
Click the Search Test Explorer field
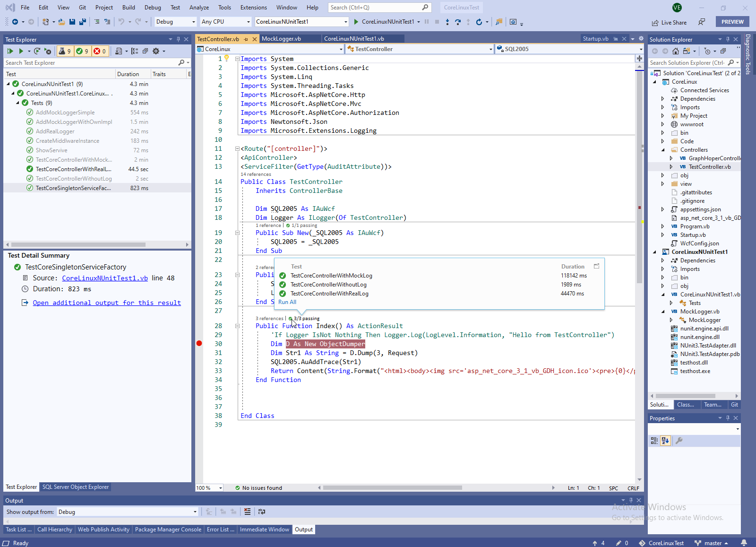pos(90,63)
